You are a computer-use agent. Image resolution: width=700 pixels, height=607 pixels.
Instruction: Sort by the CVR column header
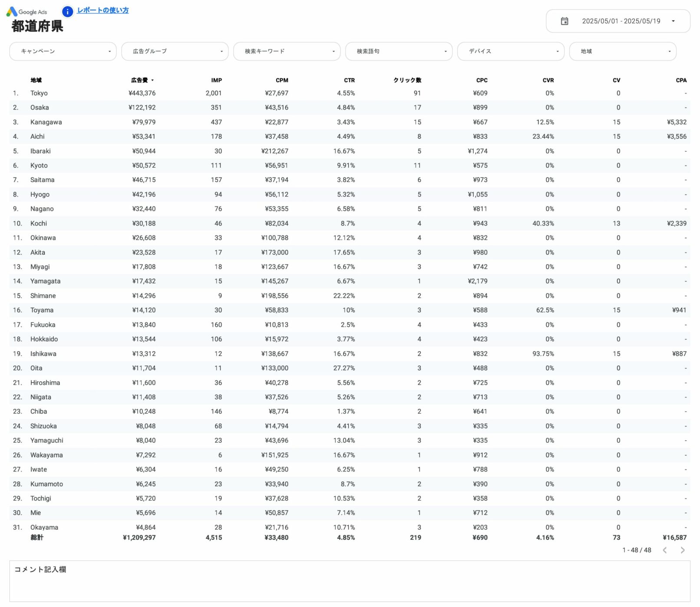pos(548,80)
